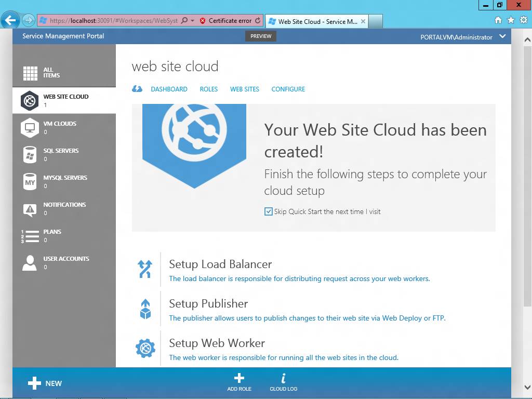The height and width of the screenshot is (399, 532).
Task: Open a new blank browser tab
Action: coord(376,21)
